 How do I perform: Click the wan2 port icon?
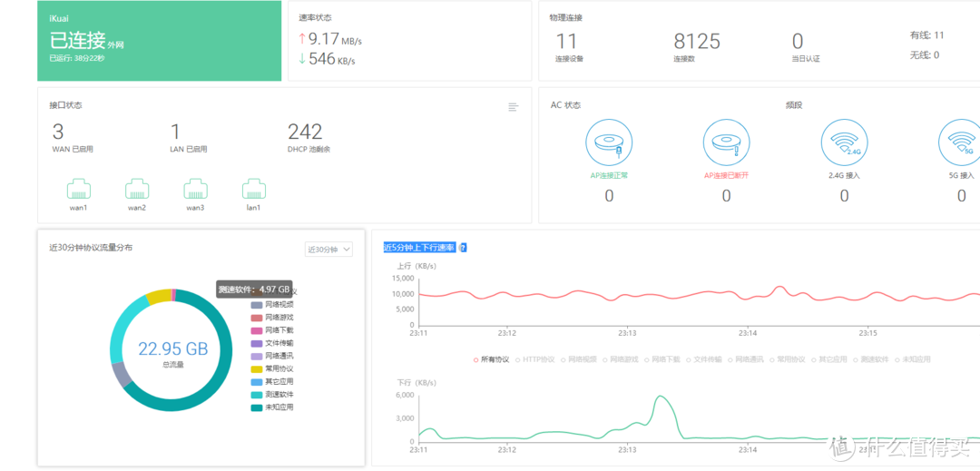click(137, 190)
